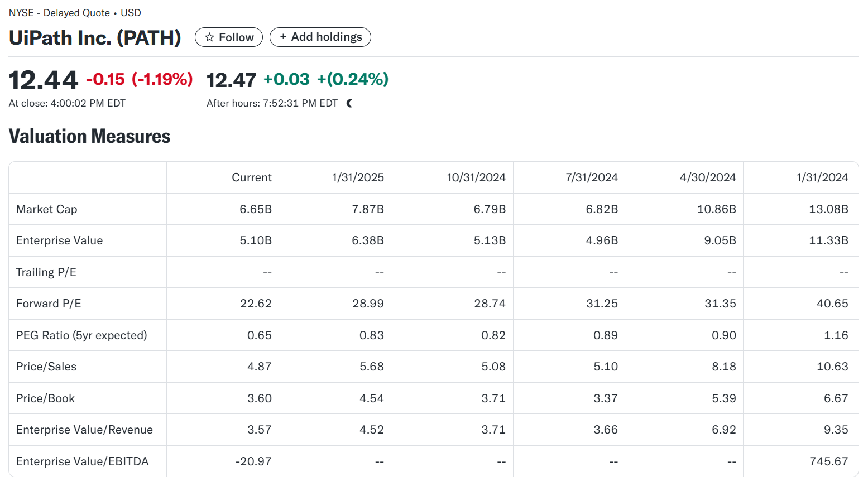Click the -0.15 price change value
Screen dimensions: 868x486
105,79
